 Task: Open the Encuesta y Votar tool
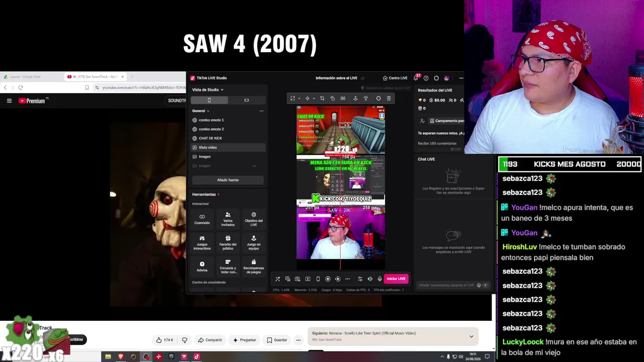tap(228, 266)
